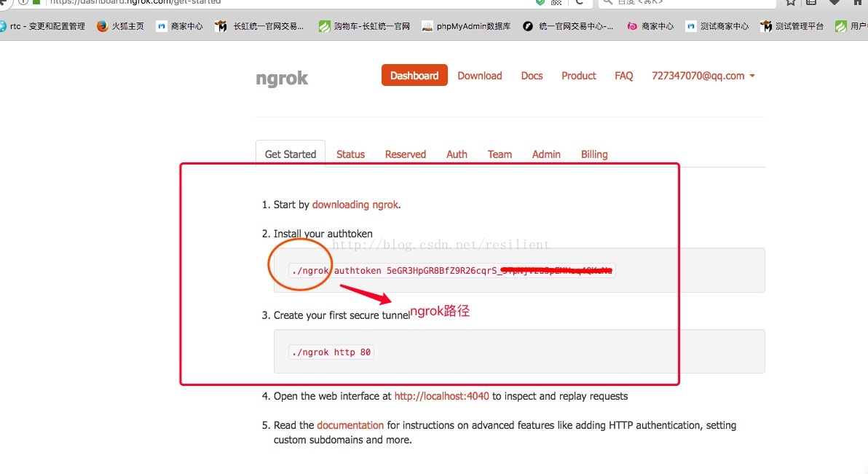Switch to the Billing tab
This screenshot has width=868, height=474.
coord(594,154)
